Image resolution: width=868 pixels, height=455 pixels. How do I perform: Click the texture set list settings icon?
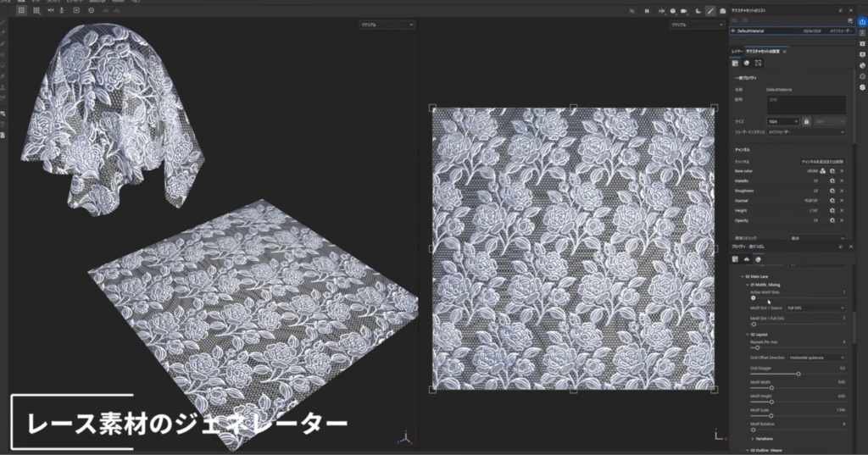coord(849,20)
